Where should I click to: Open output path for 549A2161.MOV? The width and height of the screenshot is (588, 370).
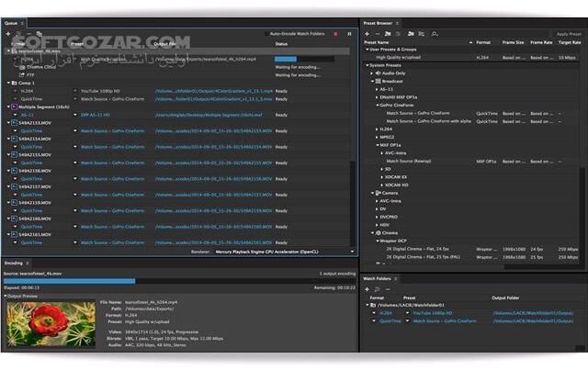point(214,243)
